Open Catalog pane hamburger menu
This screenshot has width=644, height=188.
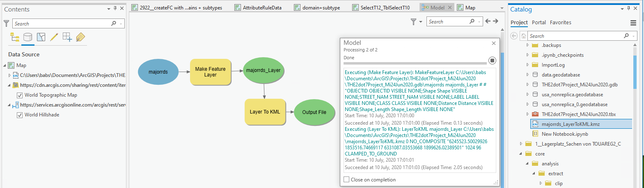(x=633, y=23)
